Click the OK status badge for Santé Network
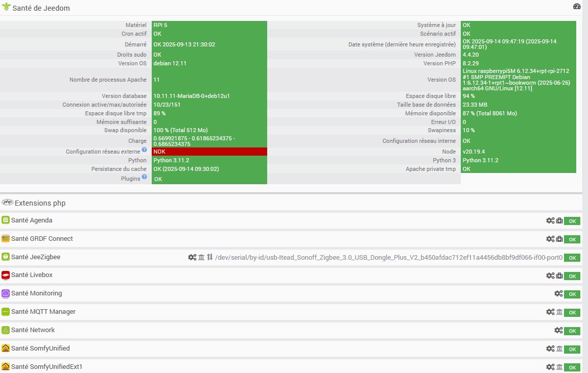The width and height of the screenshot is (588, 373). [572, 331]
